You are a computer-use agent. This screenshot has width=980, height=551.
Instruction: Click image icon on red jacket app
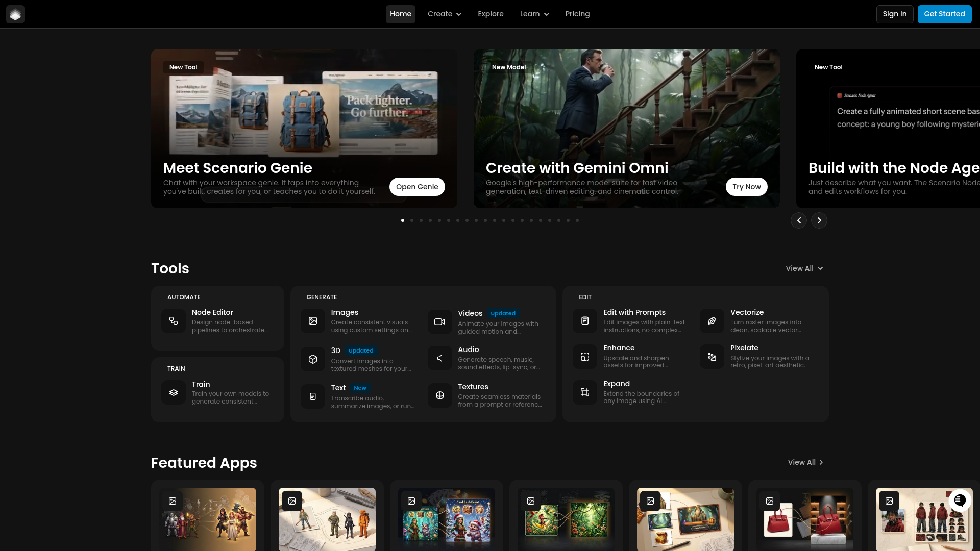coord(889,501)
